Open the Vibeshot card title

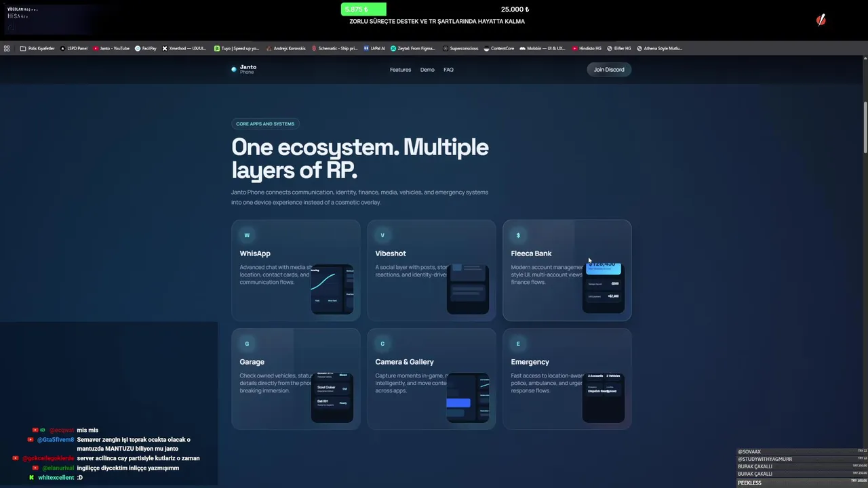[391, 253]
